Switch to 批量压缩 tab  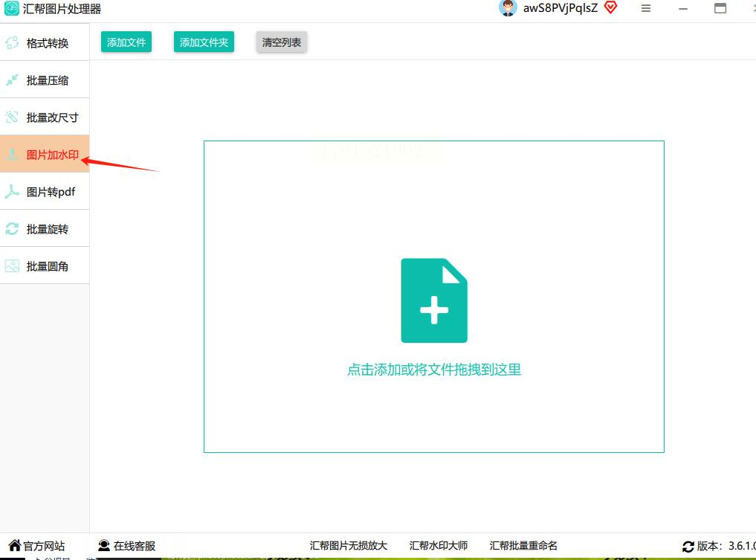click(x=45, y=80)
